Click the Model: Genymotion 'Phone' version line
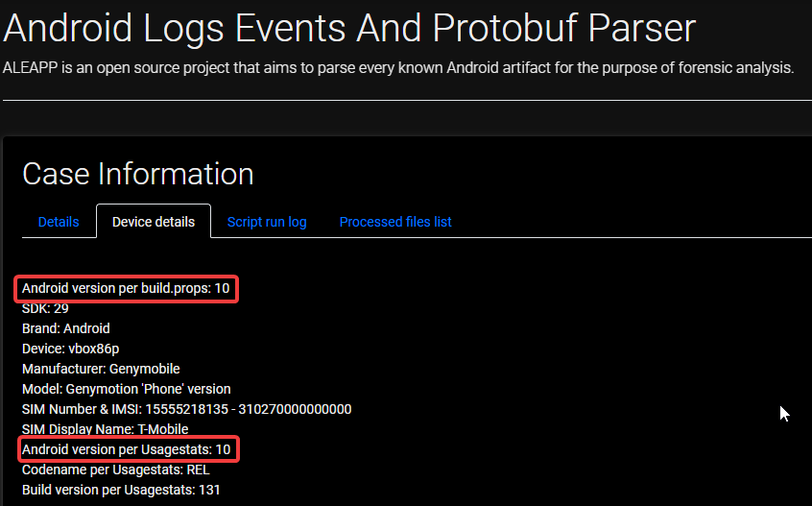Image resolution: width=812 pixels, height=506 pixels. pos(126,389)
